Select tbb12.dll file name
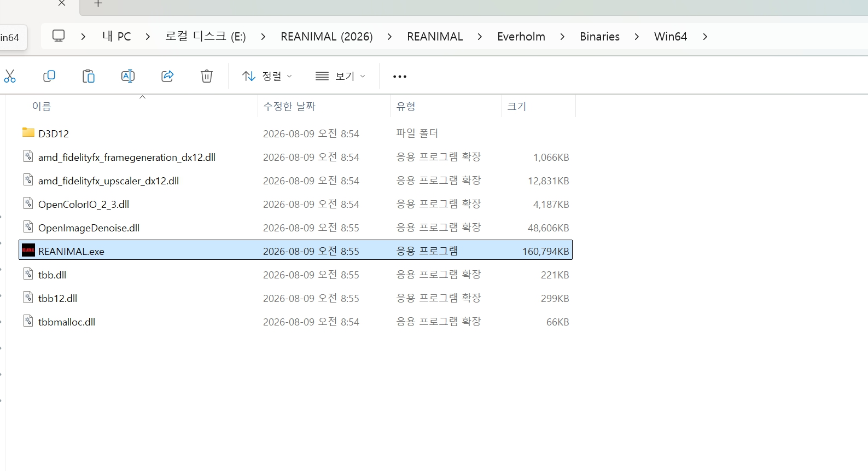The image size is (868, 471). coord(57,298)
